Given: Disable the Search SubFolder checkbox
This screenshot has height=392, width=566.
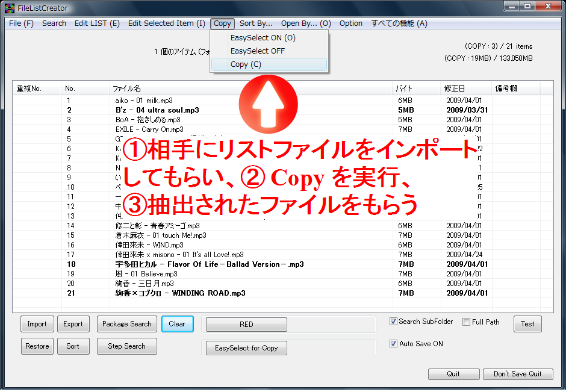Looking at the screenshot, I should [394, 322].
